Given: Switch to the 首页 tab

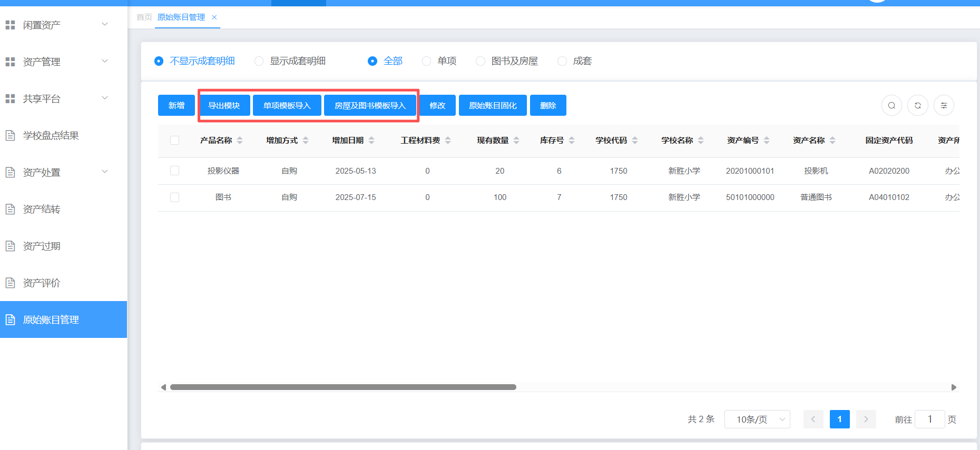Looking at the screenshot, I should pyautogui.click(x=144, y=17).
